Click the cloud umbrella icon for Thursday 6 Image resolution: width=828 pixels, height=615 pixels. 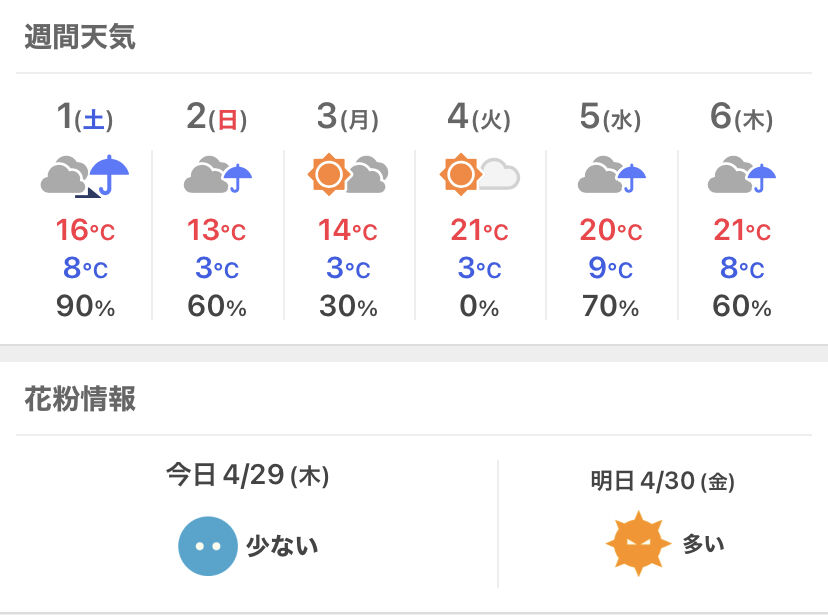point(742,174)
